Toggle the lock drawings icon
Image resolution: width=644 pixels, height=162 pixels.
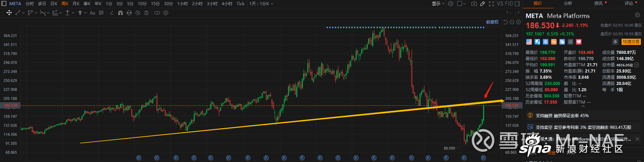coord(129,13)
